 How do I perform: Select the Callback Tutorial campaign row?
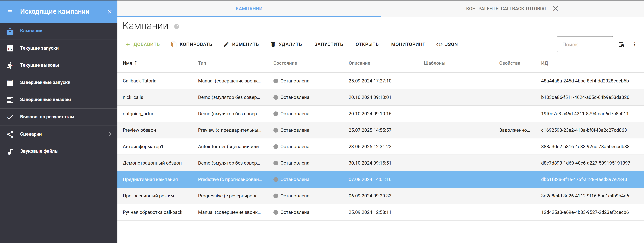pos(140,81)
